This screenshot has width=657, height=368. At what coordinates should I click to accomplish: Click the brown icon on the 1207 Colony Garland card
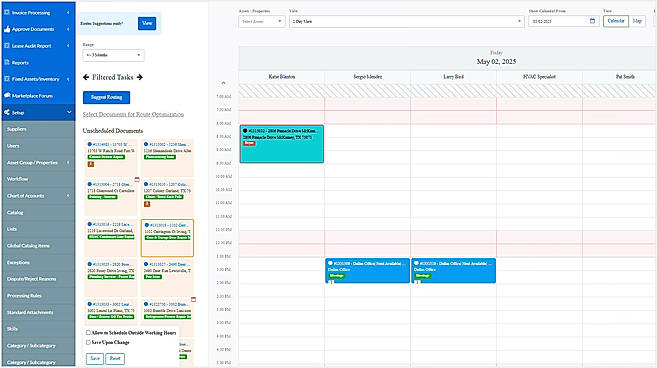tap(147, 204)
